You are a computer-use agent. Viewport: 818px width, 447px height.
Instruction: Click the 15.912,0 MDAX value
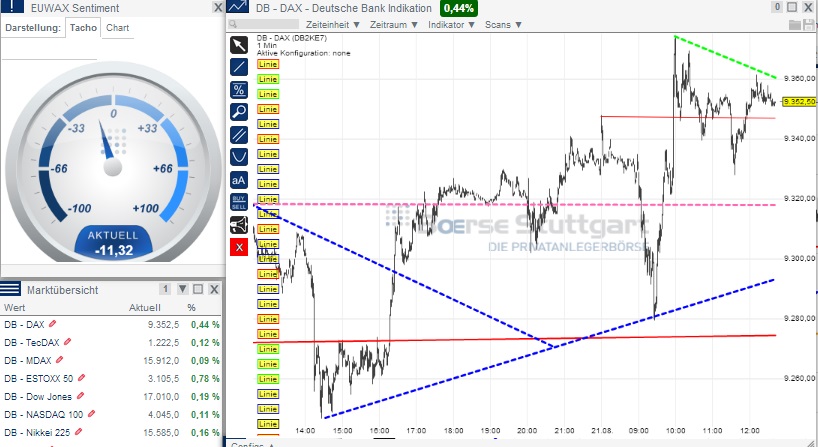coord(161,360)
